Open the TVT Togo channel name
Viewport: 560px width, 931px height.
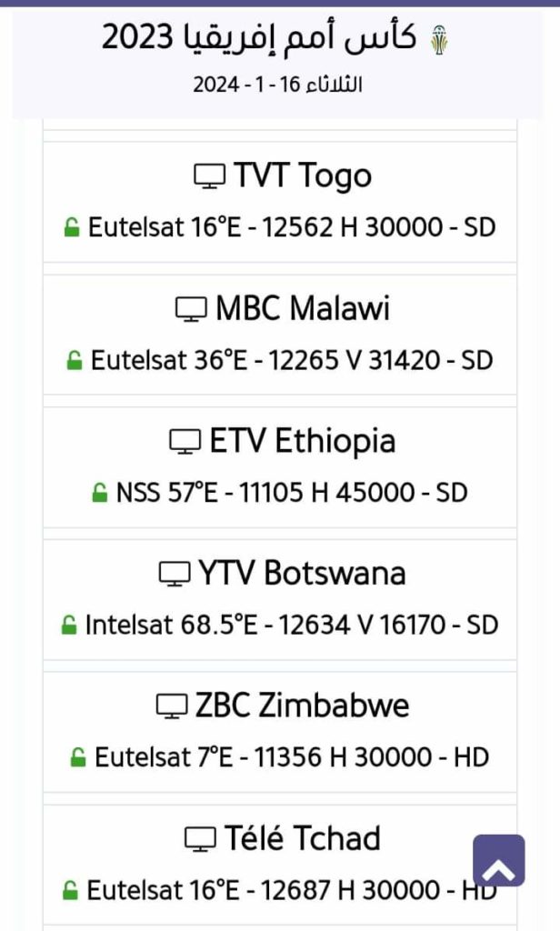[x=303, y=175]
